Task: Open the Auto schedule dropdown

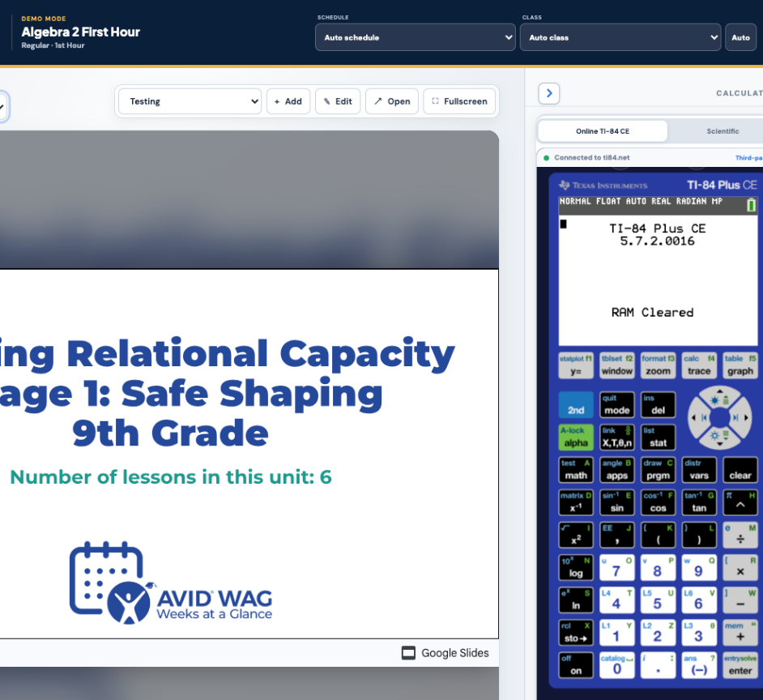Action: tap(415, 37)
